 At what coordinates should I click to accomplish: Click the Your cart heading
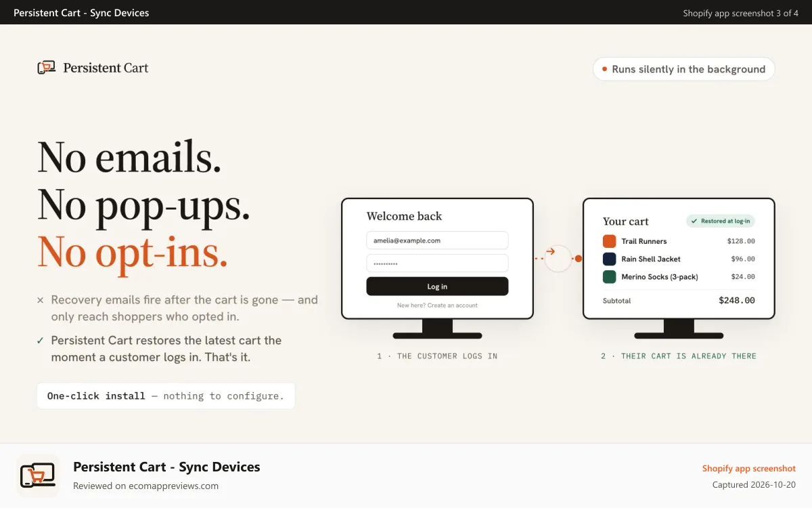[626, 221]
